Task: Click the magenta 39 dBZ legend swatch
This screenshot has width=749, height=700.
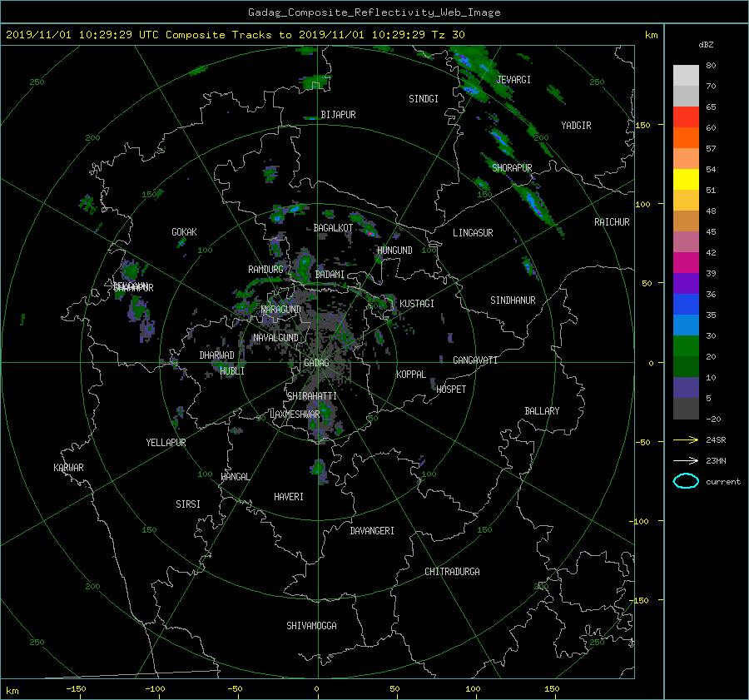Action: point(686,263)
